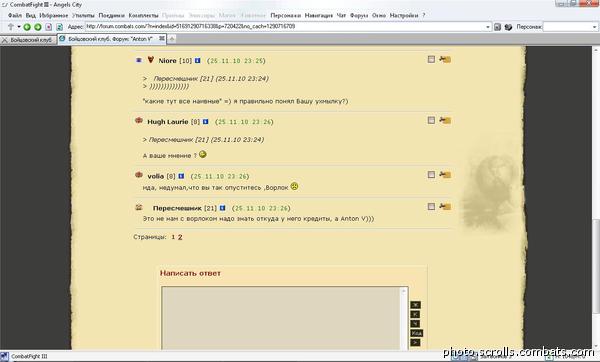Open info icon next to volia [8]

pos(181,176)
